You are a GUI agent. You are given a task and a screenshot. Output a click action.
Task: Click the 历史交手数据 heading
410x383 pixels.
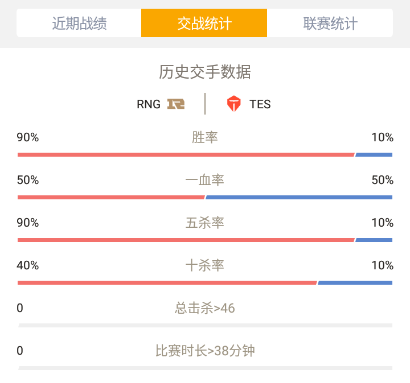pyautogui.click(x=205, y=72)
